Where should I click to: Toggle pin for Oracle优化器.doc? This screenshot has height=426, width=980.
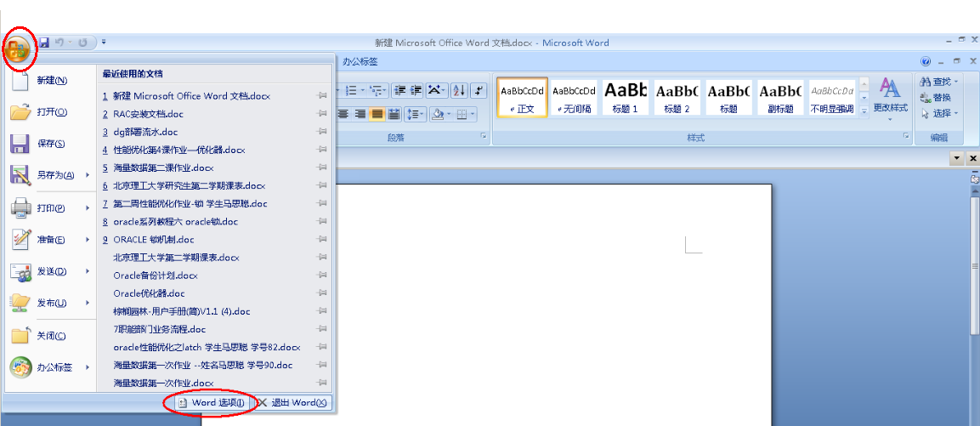[x=321, y=293]
